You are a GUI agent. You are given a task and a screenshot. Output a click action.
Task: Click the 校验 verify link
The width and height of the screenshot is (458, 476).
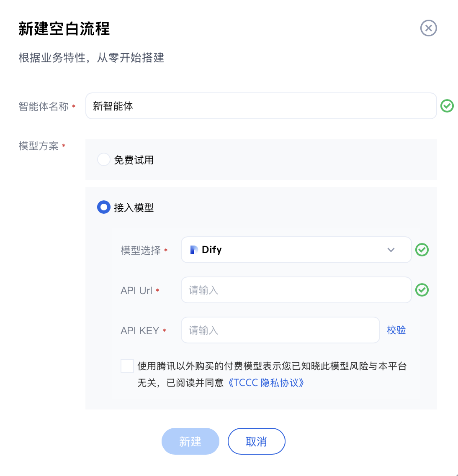[396, 330]
